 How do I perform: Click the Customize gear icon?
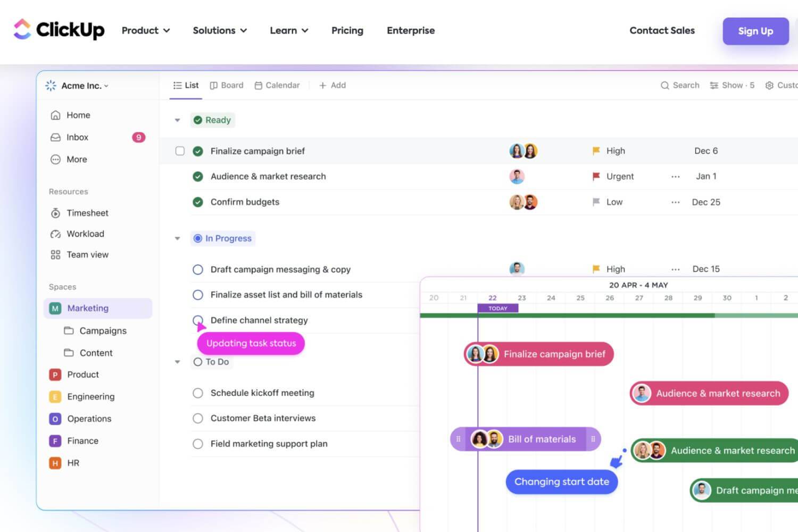(769, 85)
